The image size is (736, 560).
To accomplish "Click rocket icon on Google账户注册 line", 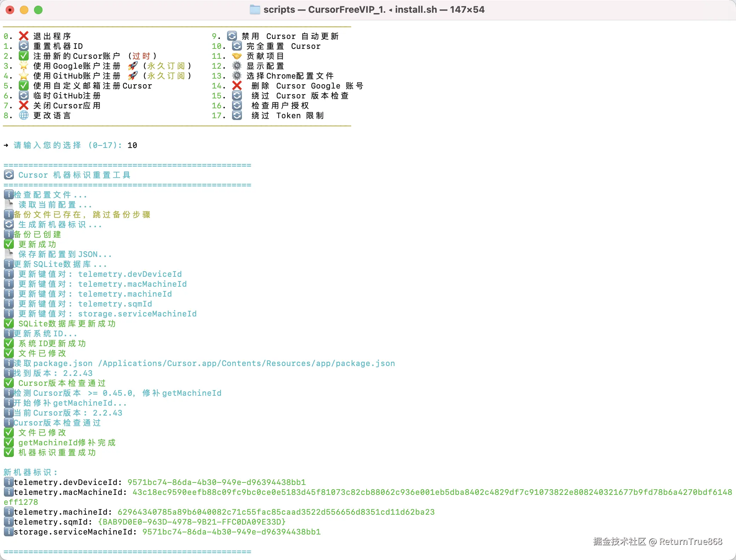I will [x=133, y=66].
